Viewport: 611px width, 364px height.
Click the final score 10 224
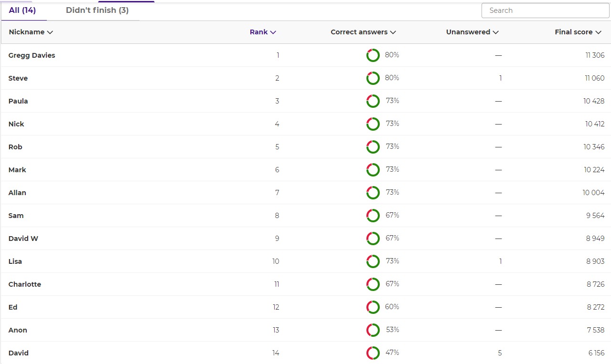point(594,170)
